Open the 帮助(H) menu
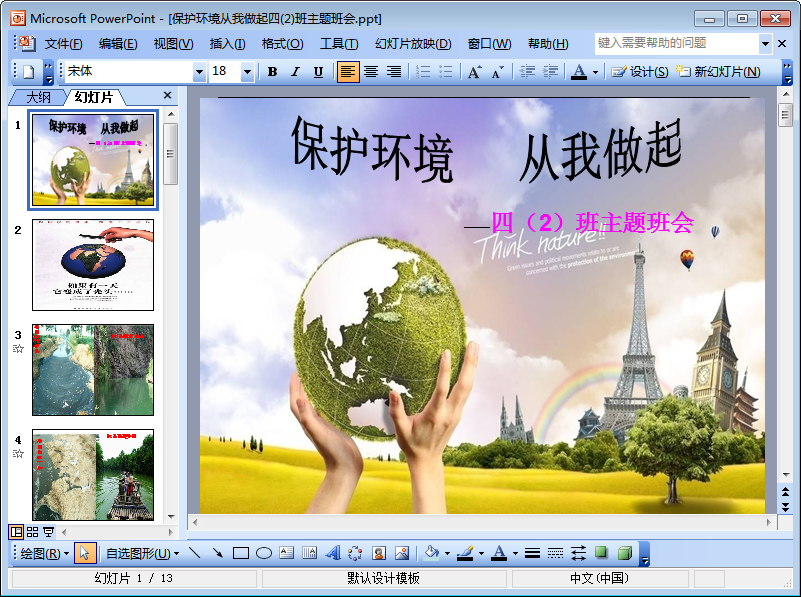The image size is (801, 597). (548, 44)
